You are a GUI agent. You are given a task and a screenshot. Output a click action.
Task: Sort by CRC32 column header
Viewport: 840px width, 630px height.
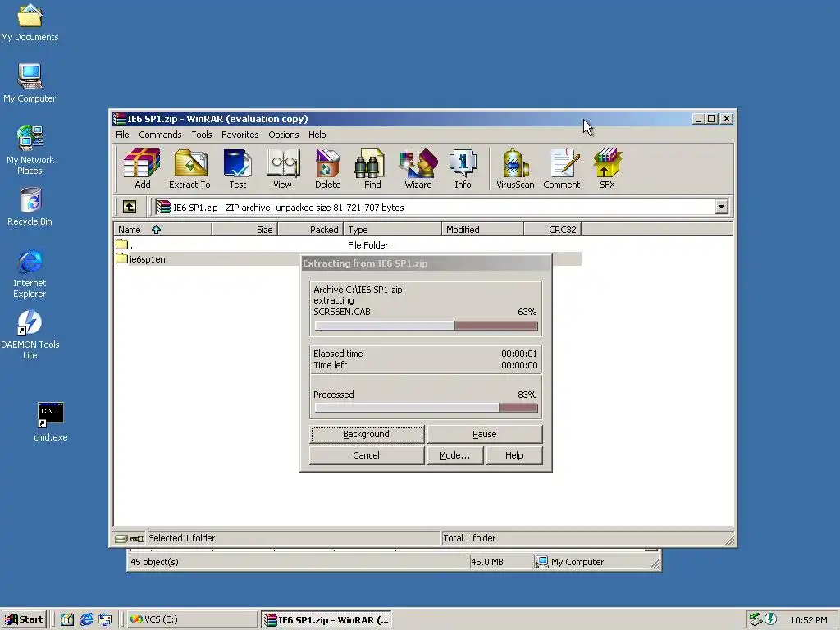pos(552,230)
